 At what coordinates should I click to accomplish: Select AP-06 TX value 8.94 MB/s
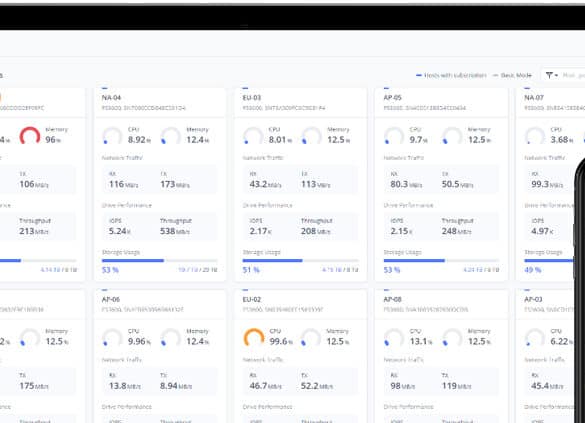(x=176, y=386)
